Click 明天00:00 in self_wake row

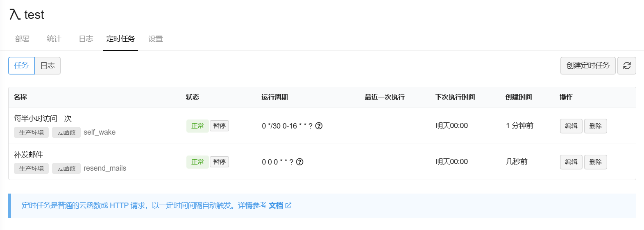[x=452, y=126]
